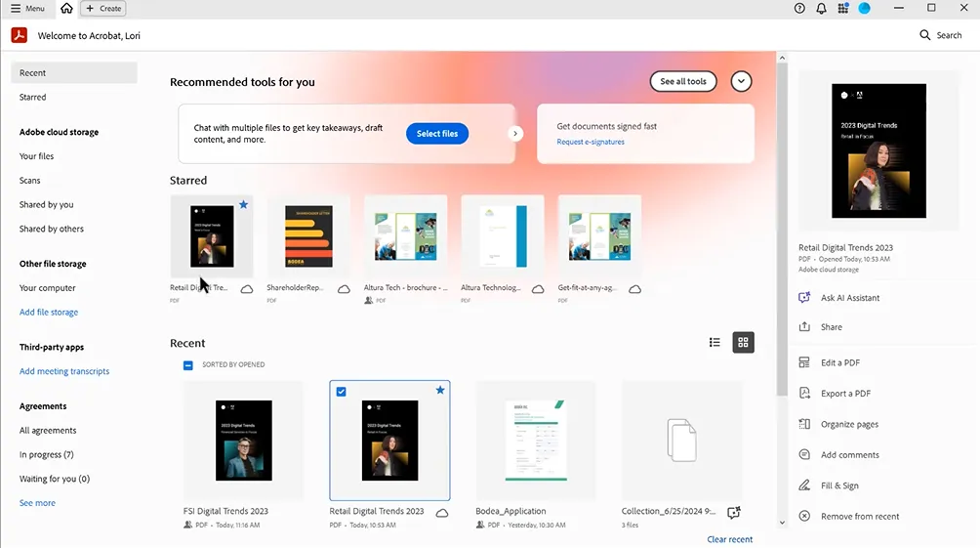
Task: Unstar recent Retail Digital Trends 2023 card
Action: click(x=440, y=390)
